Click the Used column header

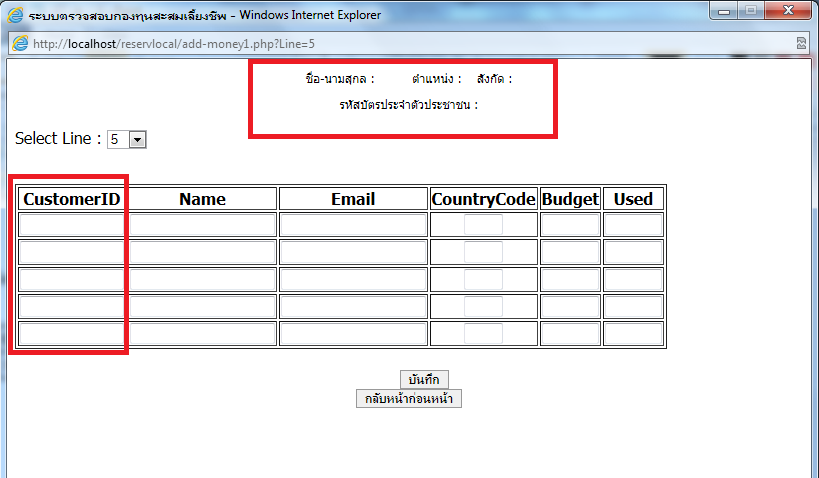(634, 199)
